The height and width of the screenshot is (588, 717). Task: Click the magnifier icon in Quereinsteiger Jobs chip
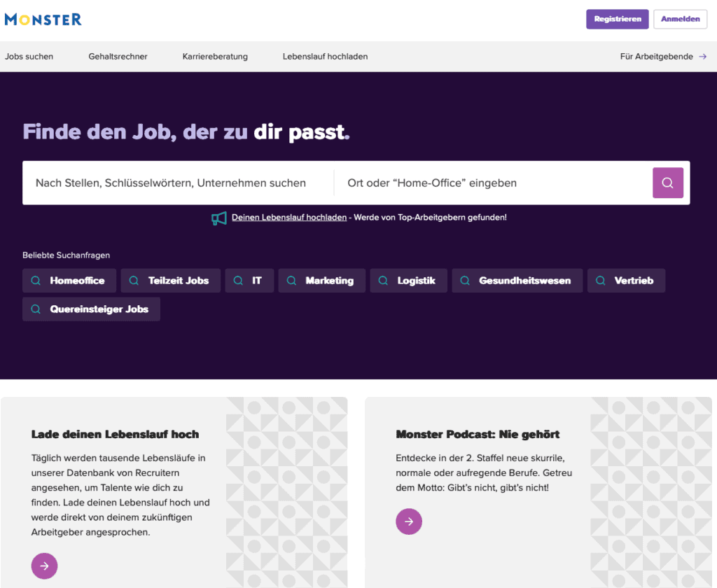pos(36,309)
